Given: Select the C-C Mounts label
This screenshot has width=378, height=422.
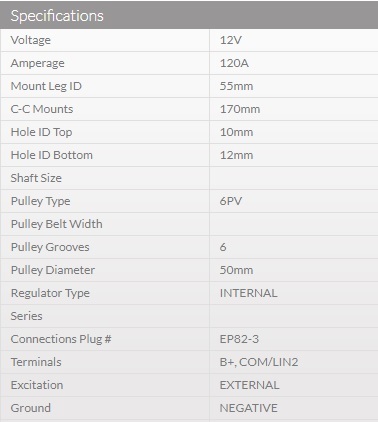Looking at the screenshot, I should coord(42,109).
